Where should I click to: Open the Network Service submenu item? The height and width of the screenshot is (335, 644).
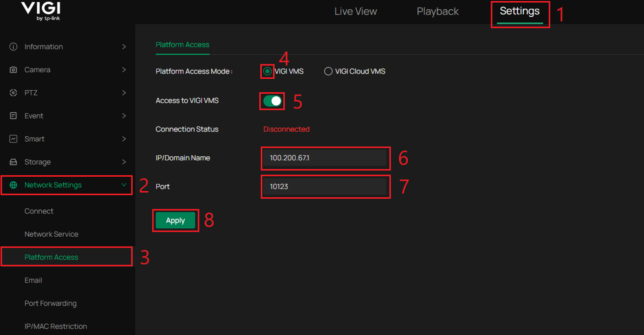click(51, 234)
